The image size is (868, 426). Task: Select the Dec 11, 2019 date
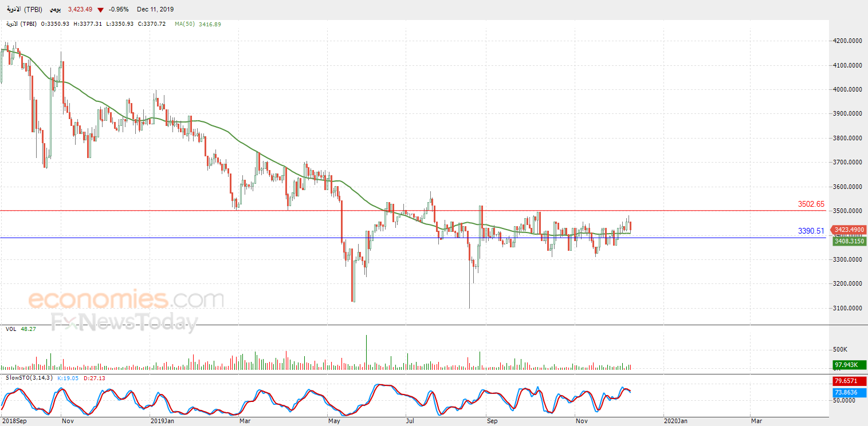pyautogui.click(x=155, y=10)
